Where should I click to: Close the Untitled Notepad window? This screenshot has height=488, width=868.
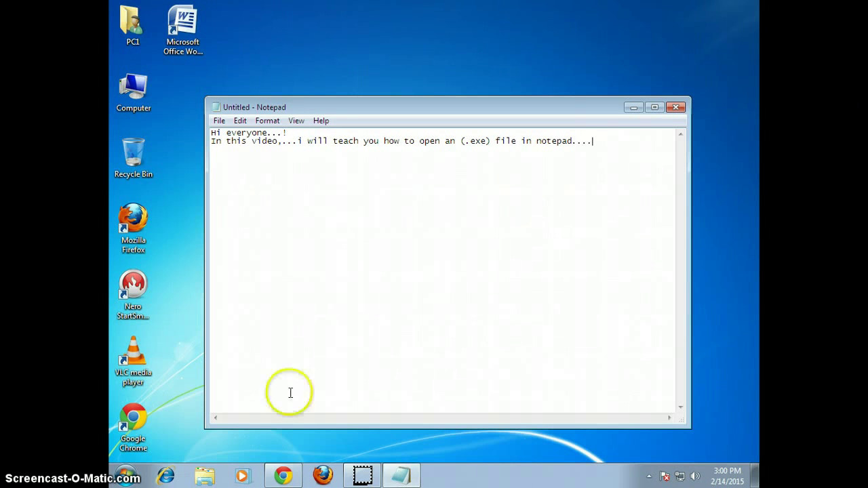pos(676,107)
